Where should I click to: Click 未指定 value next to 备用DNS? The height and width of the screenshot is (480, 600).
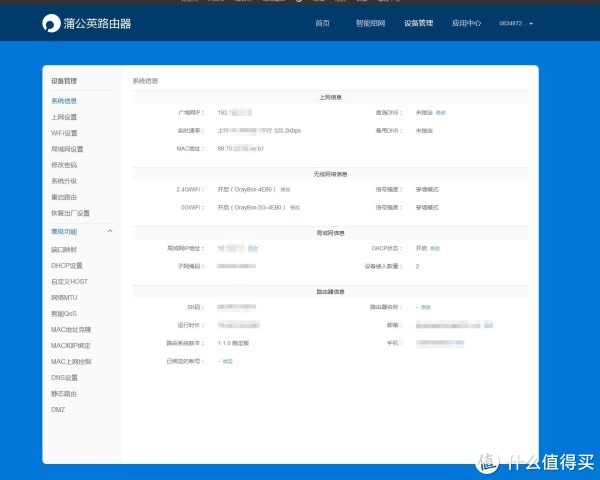424,131
